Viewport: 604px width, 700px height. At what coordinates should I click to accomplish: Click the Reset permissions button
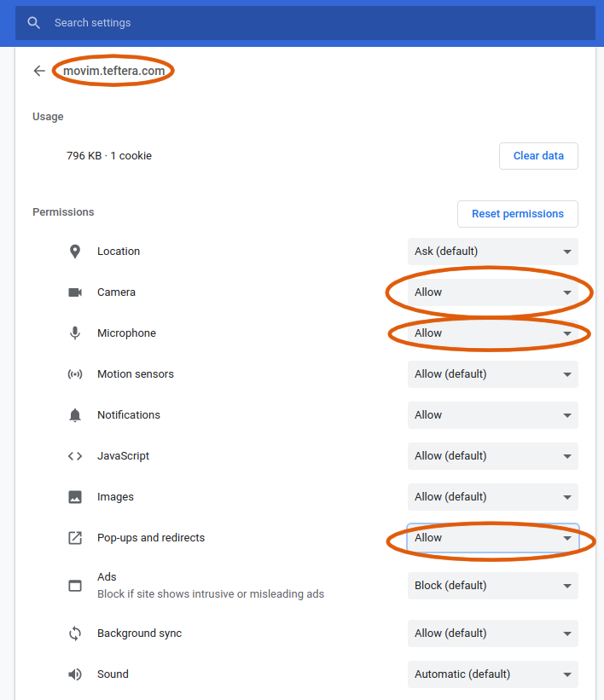click(517, 214)
